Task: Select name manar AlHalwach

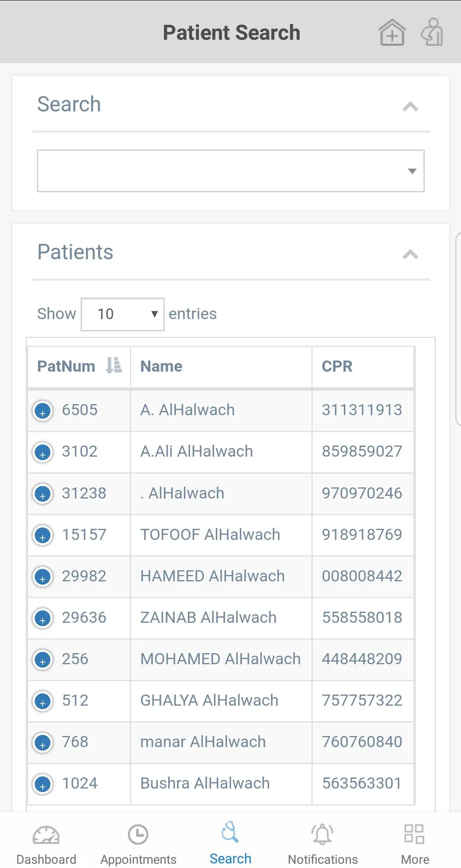Action: click(x=203, y=742)
